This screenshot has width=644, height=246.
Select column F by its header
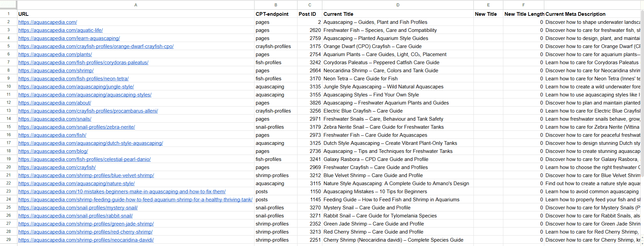click(x=523, y=5)
